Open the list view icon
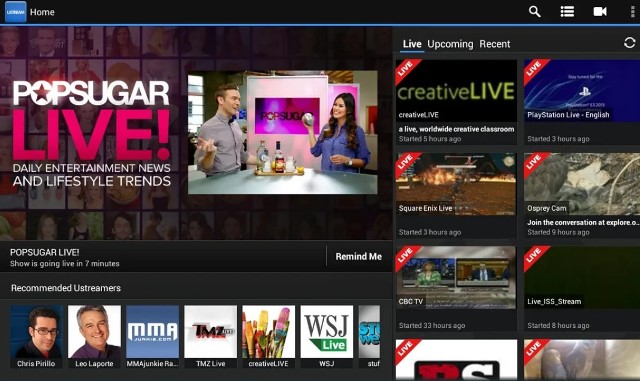The image size is (640, 381). (567, 11)
